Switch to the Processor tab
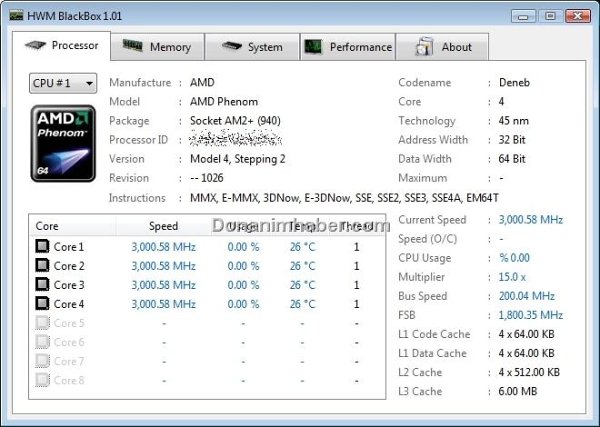The height and width of the screenshot is (427, 600). click(x=62, y=46)
